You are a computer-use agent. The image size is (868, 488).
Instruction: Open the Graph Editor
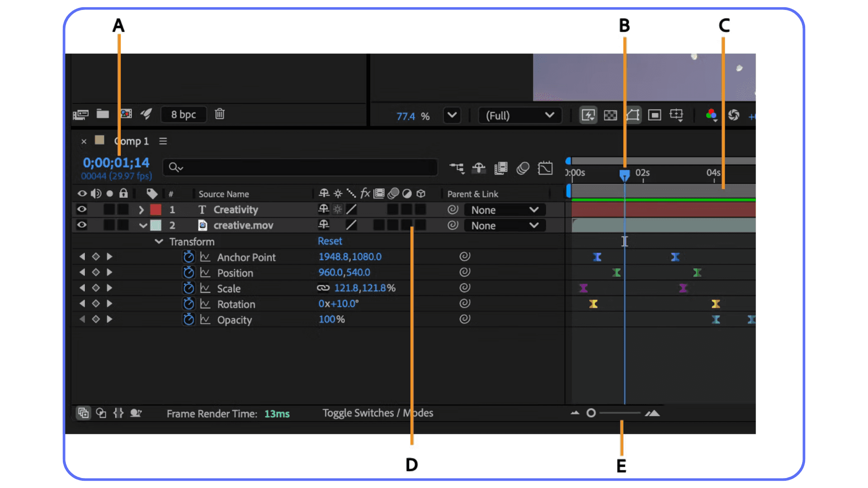point(546,168)
